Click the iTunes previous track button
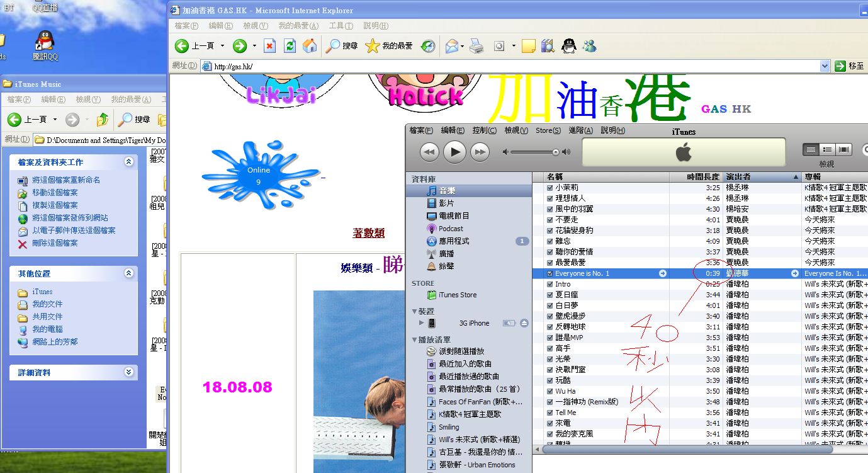 429,152
